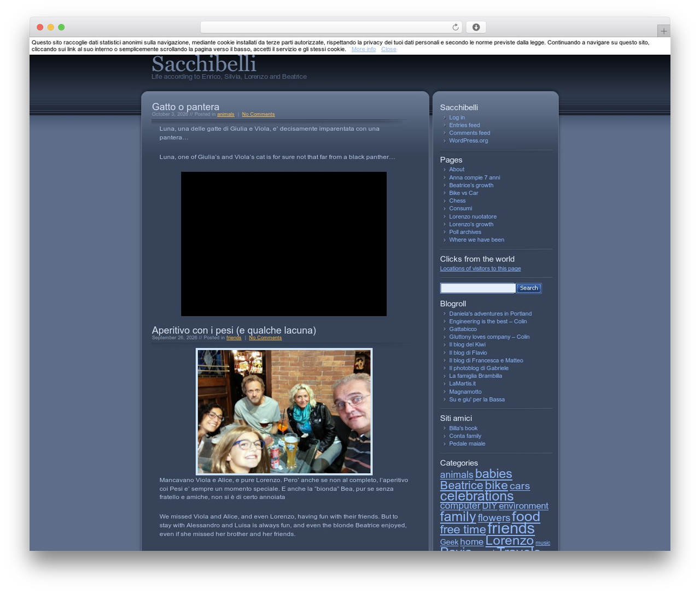
Task: Open the About page
Action: coord(457,170)
